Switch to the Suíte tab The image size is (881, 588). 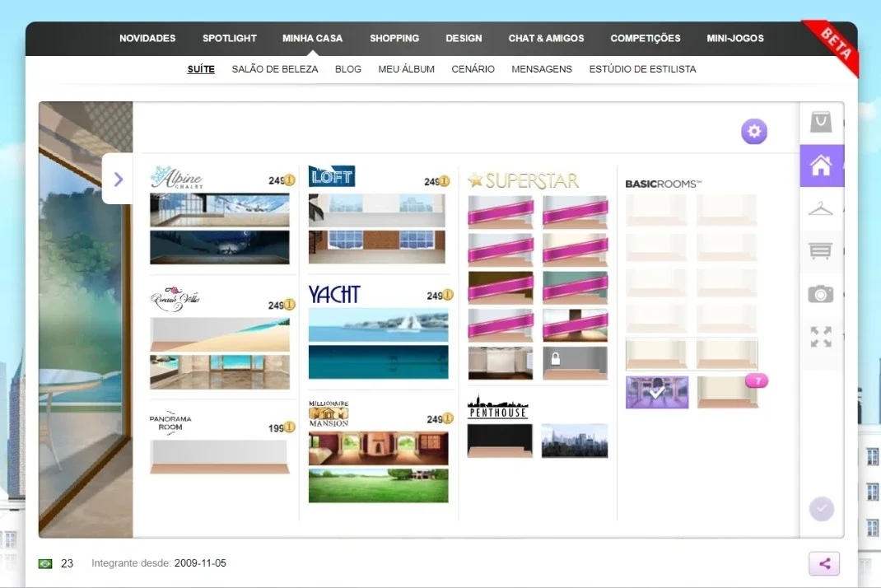tap(201, 69)
